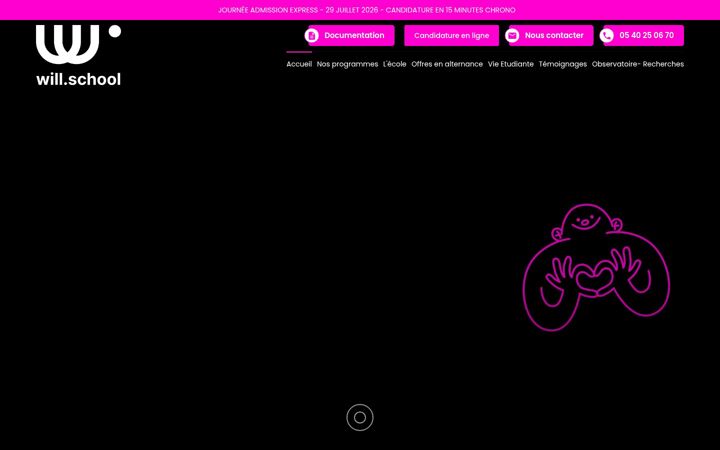Call 05 40 25 06 70 button
Screen dimensions: 720x450
tap(644, 35)
